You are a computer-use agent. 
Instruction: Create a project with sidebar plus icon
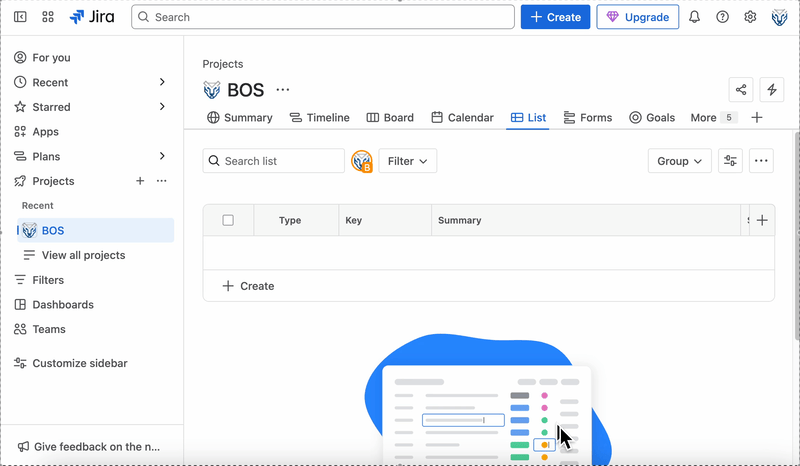coord(140,181)
